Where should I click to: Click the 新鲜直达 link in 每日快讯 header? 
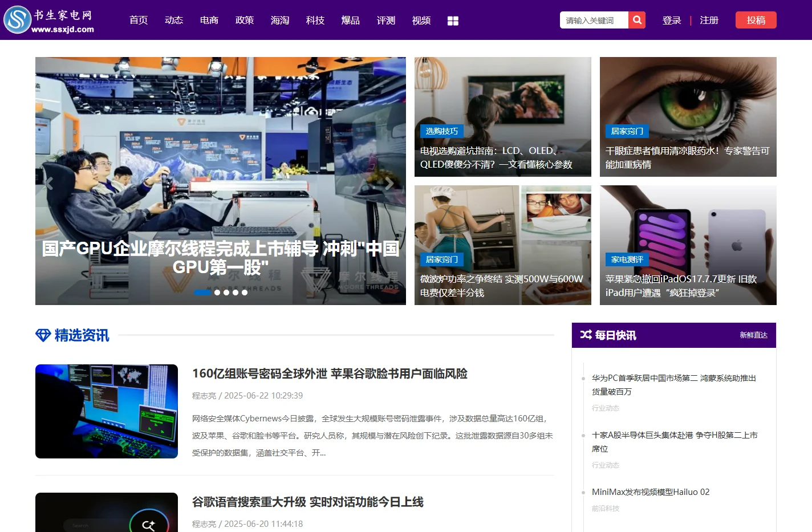click(754, 335)
